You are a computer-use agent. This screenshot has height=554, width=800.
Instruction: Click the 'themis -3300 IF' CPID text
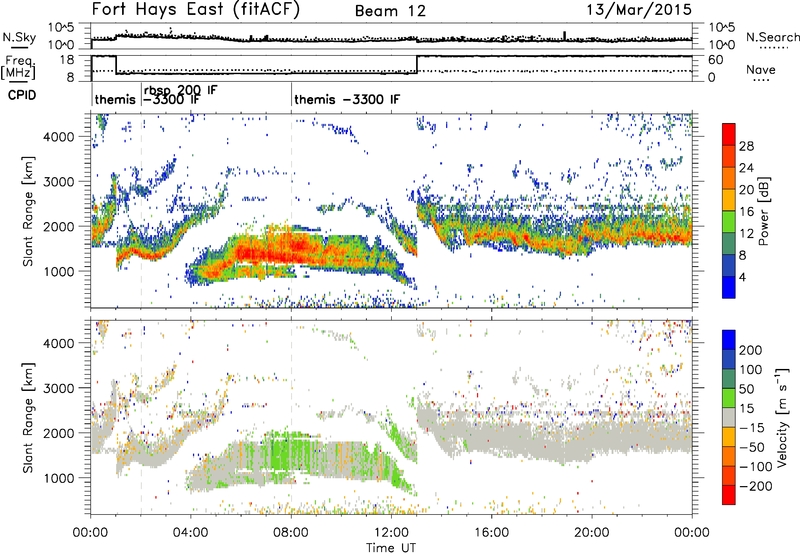point(347,99)
